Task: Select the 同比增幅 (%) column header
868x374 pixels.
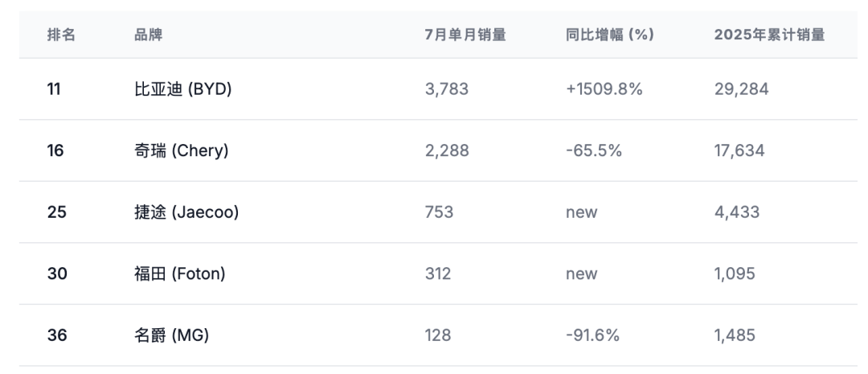Action: (x=610, y=35)
